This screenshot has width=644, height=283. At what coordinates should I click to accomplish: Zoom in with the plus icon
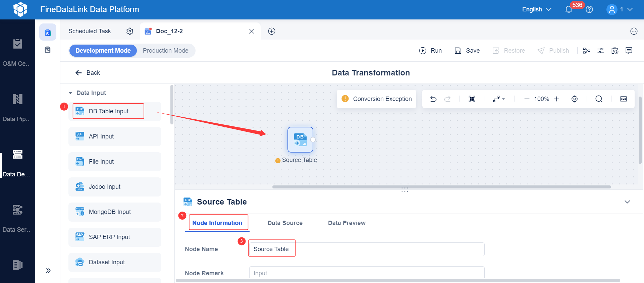coord(556,99)
